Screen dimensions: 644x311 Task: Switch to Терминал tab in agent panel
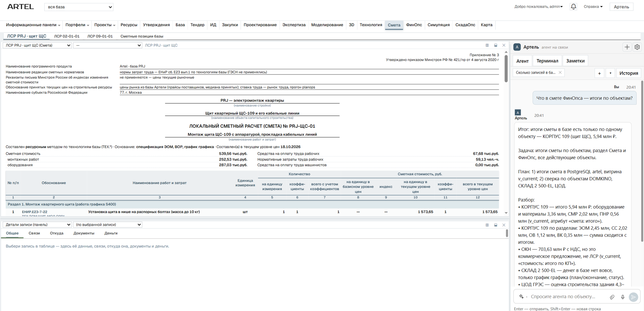coord(547,61)
